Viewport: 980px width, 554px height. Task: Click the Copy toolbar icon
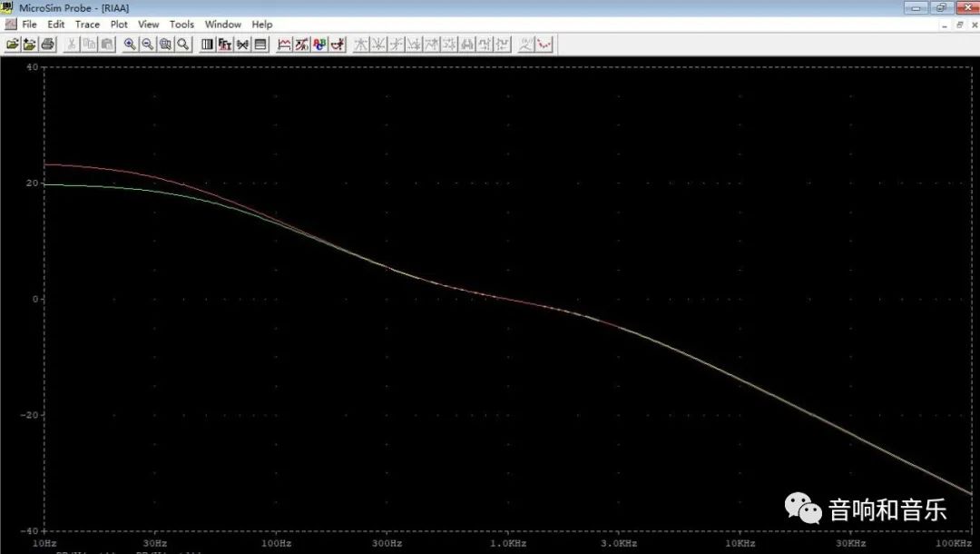pos(89,45)
